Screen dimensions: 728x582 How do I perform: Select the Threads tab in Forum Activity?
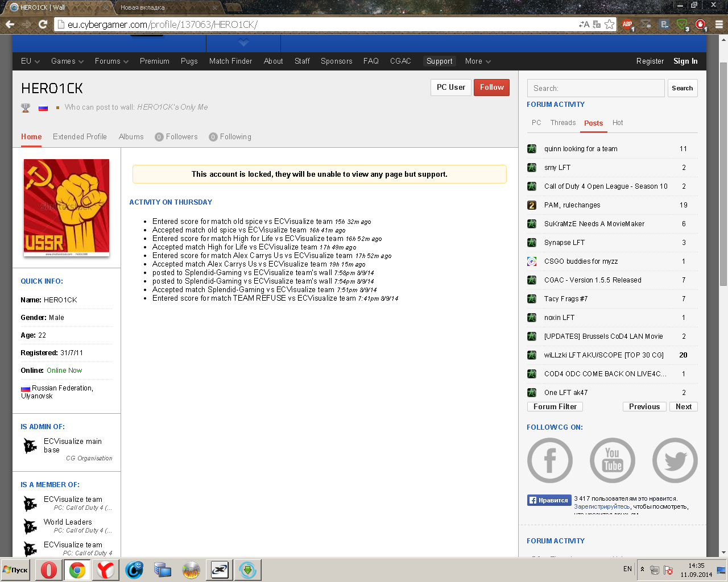563,123
